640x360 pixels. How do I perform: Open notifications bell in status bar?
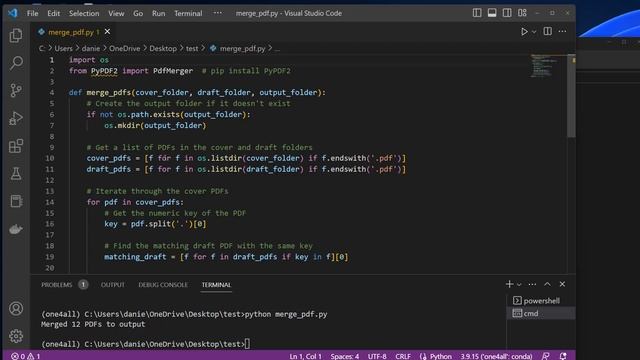(x=563, y=356)
